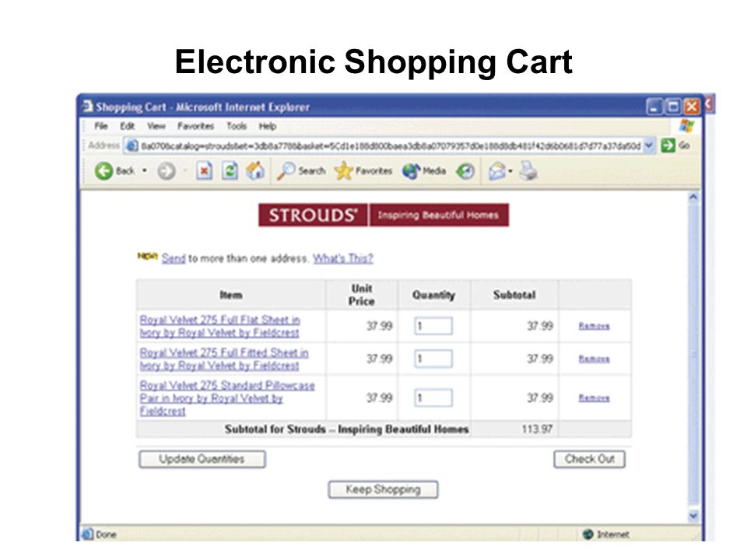This screenshot has width=747, height=560.
Task: Remove the Standard Pillowcase Pair item
Action: pos(594,398)
